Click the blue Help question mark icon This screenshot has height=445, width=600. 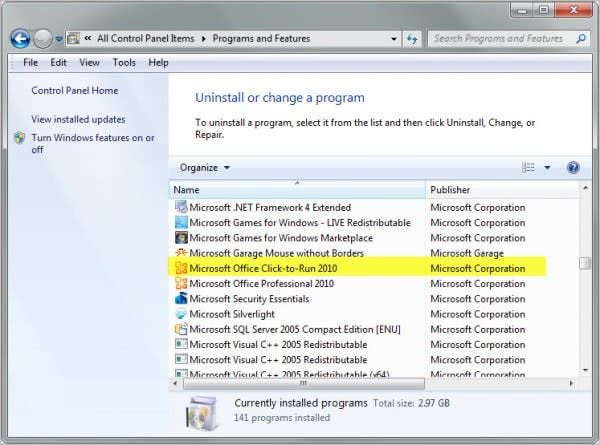[573, 168]
